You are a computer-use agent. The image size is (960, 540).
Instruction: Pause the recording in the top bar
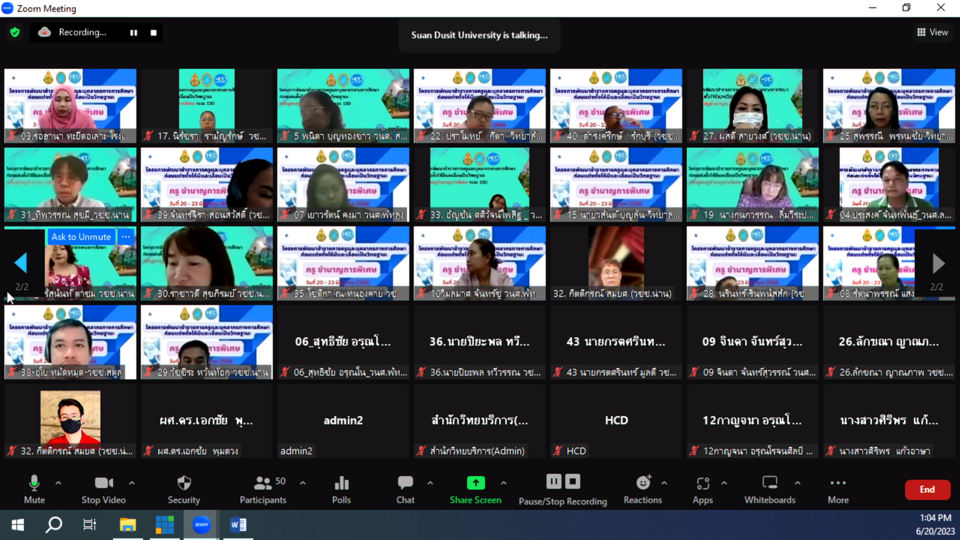point(133,32)
